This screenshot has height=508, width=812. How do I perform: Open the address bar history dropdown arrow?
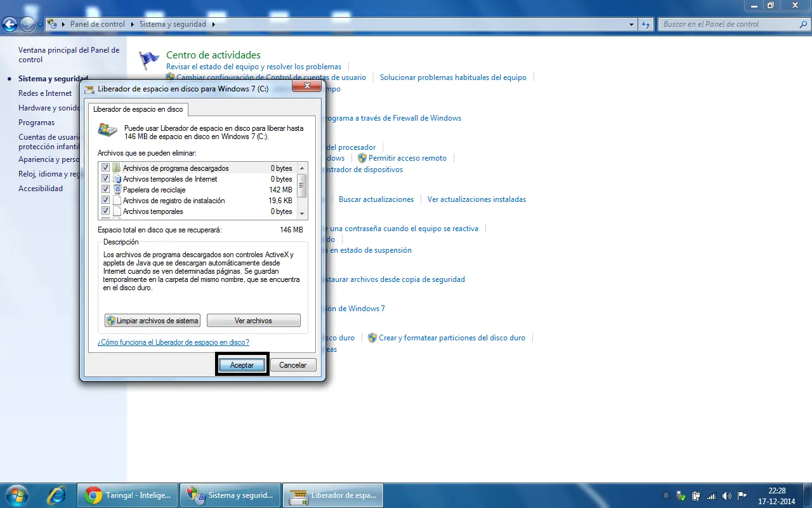pos(631,24)
